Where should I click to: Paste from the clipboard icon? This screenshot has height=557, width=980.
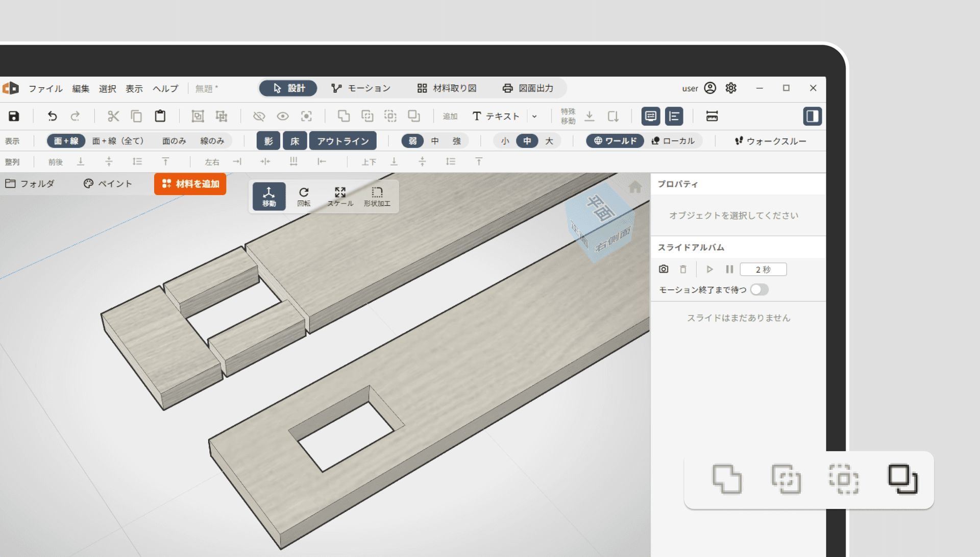click(160, 116)
